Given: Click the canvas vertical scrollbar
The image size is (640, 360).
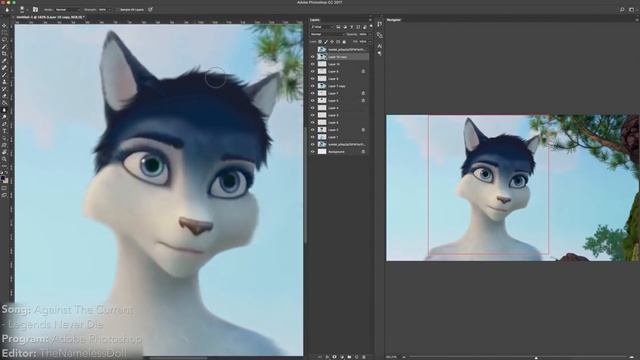Looking at the screenshot, I should 305,186.
